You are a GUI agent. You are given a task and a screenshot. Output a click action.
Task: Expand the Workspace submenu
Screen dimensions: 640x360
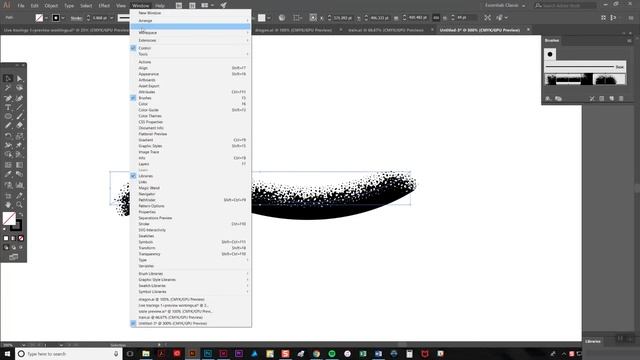point(191,33)
